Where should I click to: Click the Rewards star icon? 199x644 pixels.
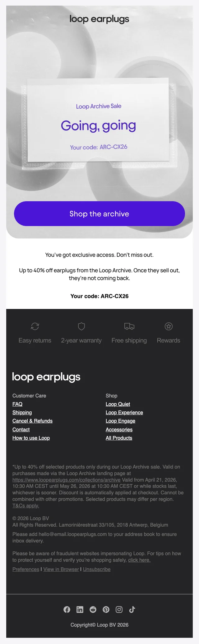click(169, 326)
